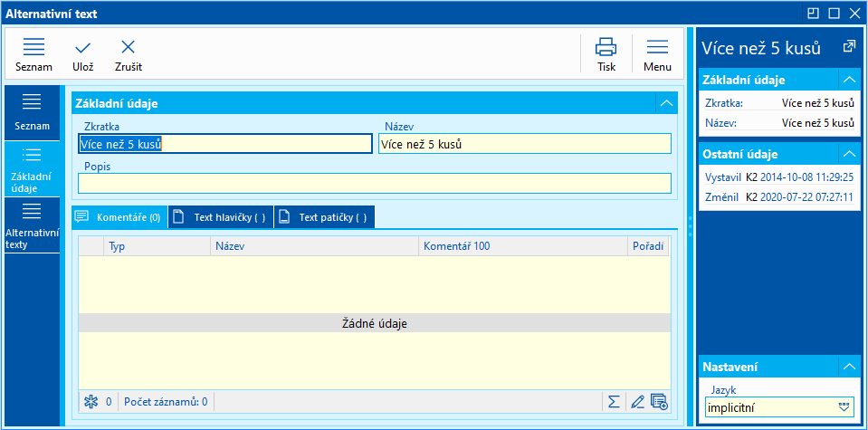Open the Jazyk dropdown
Viewport: 868px width, 430px height.
tap(844, 408)
